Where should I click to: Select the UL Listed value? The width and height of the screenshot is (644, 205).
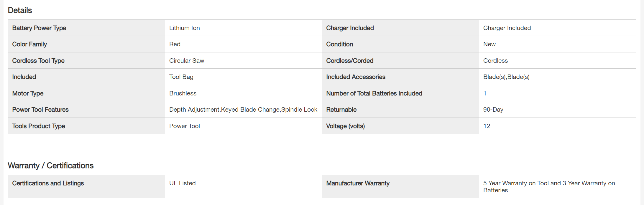(x=183, y=183)
